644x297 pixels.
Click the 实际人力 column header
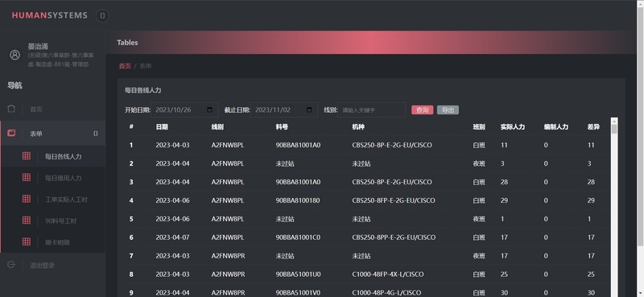coord(513,127)
